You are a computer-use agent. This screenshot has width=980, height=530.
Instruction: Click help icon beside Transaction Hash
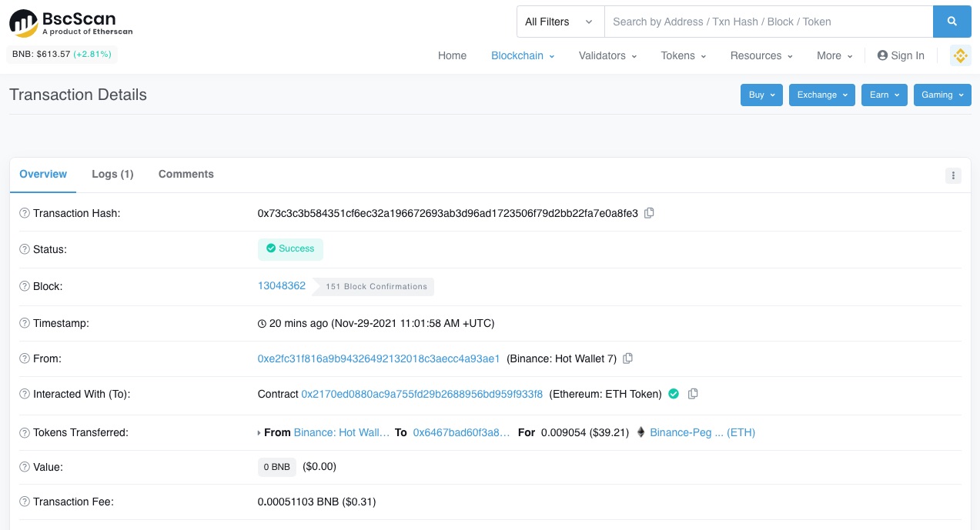25,213
